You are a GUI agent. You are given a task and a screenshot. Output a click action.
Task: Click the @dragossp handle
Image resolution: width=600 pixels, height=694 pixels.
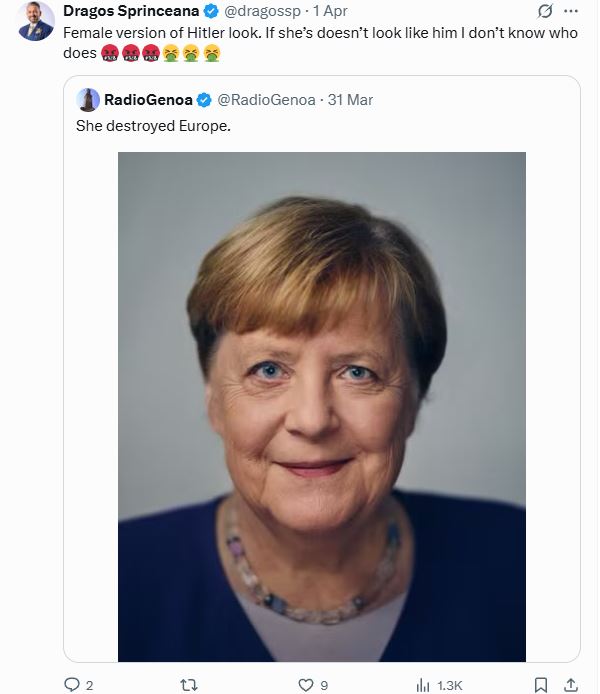(x=262, y=12)
